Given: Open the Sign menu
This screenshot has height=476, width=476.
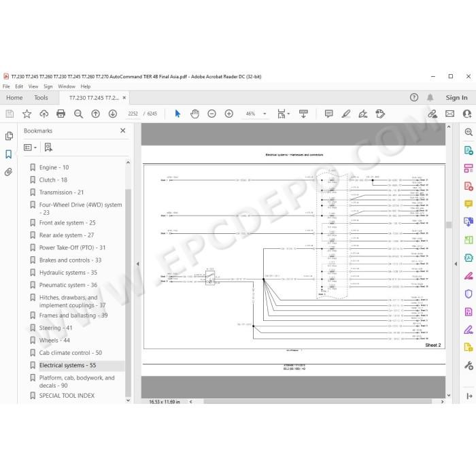Looking at the screenshot, I should 48,86.
